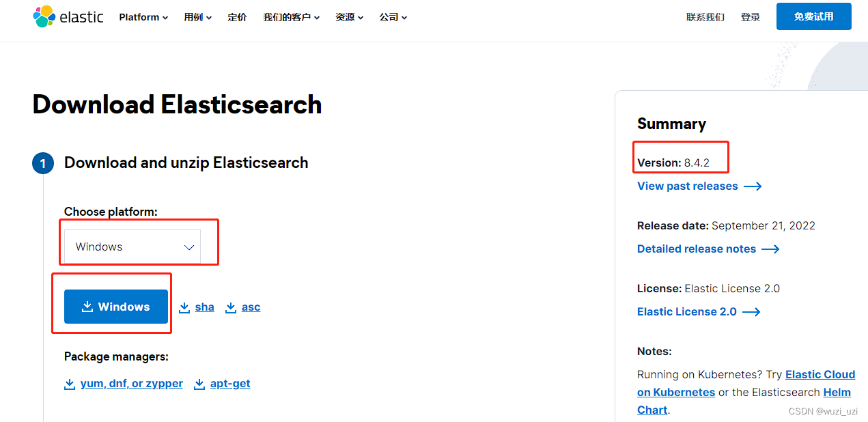The width and height of the screenshot is (868, 422).
Task: Click the download icon on the Windows button
Action: pos(89,306)
